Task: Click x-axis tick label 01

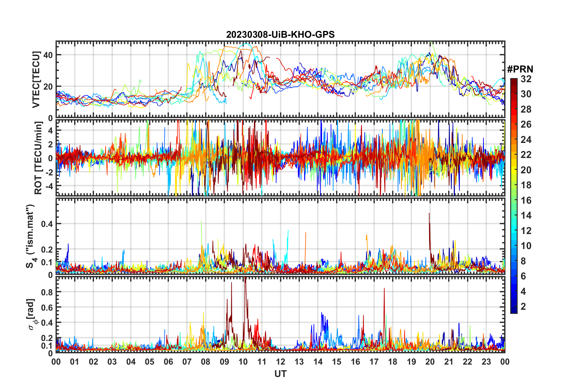Action: tap(75, 362)
